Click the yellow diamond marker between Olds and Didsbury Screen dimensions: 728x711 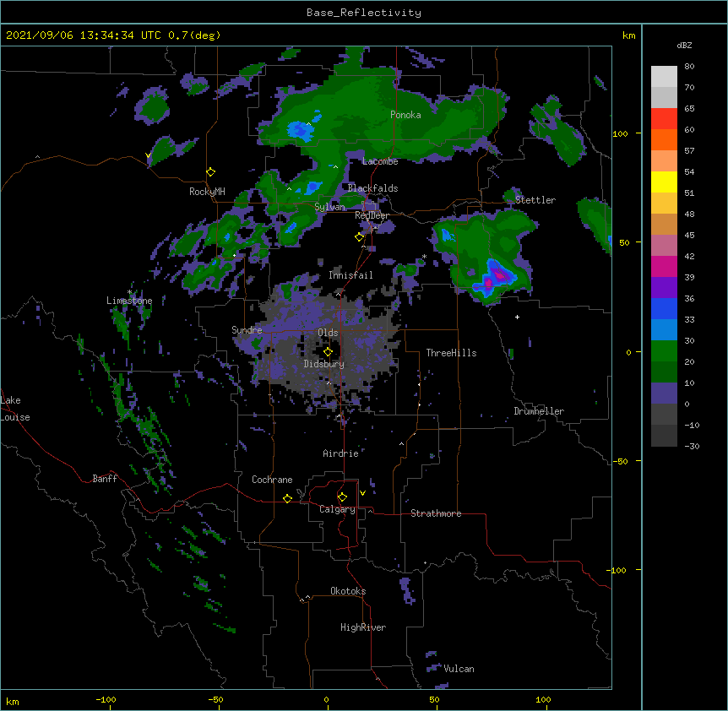point(328,352)
